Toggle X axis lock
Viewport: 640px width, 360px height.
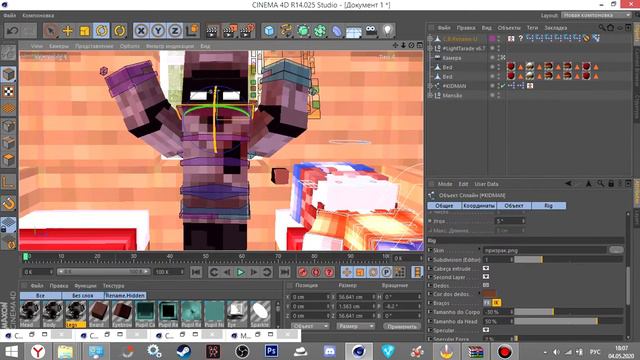[141, 31]
